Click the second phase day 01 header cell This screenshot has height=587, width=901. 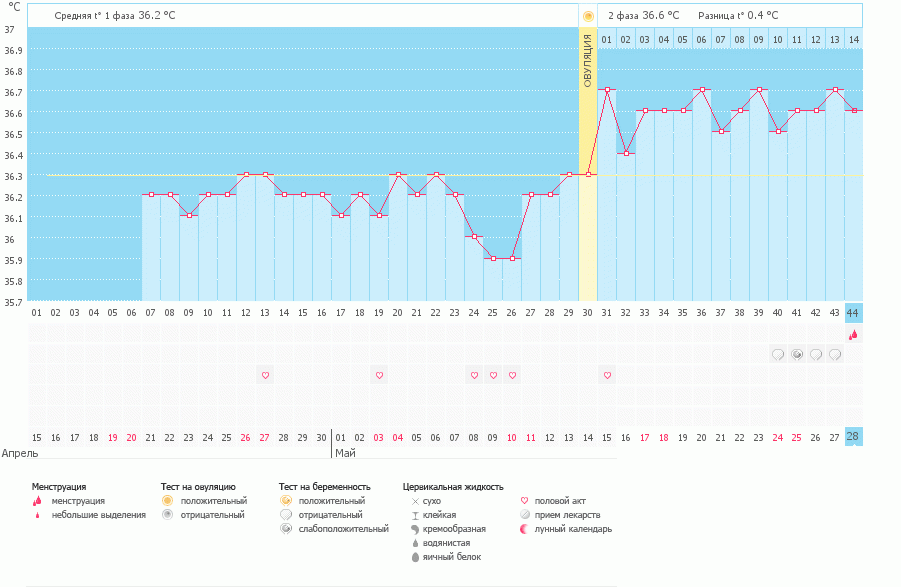click(x=607, y=39)
